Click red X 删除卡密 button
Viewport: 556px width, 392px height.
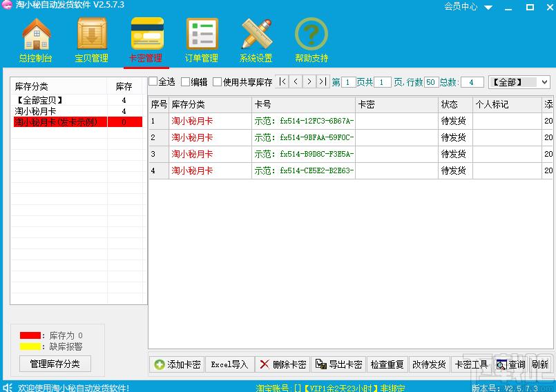click(282, 364)
